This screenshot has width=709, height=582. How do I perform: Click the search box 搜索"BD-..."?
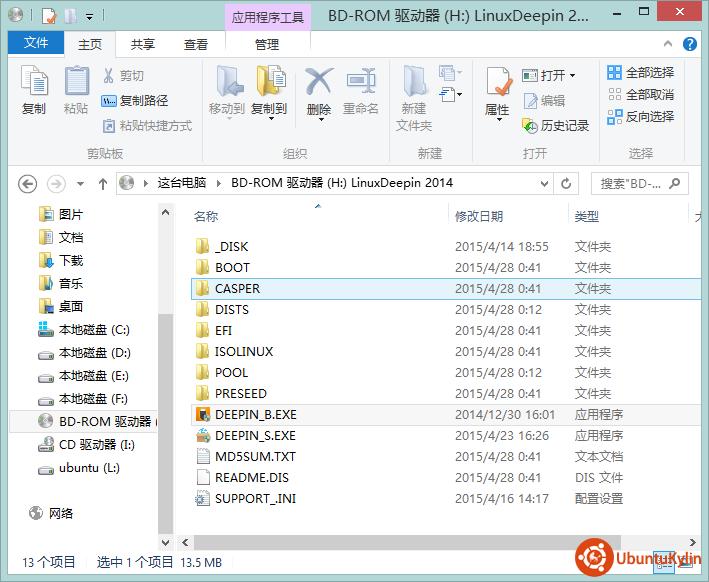tap(639, 184)
